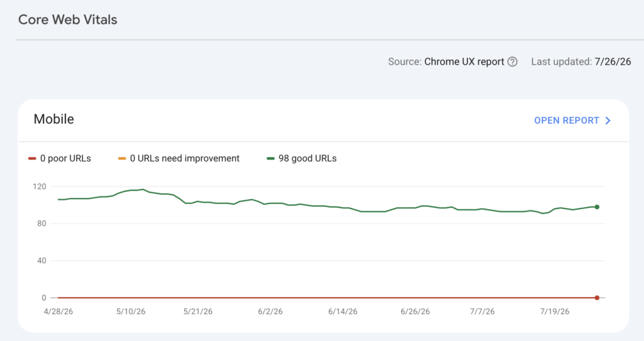Image resolution: width=644 pixels, height=341 pixels.
Task: Click the Chrome UX report source text
Action: click(x=464, y=62)
